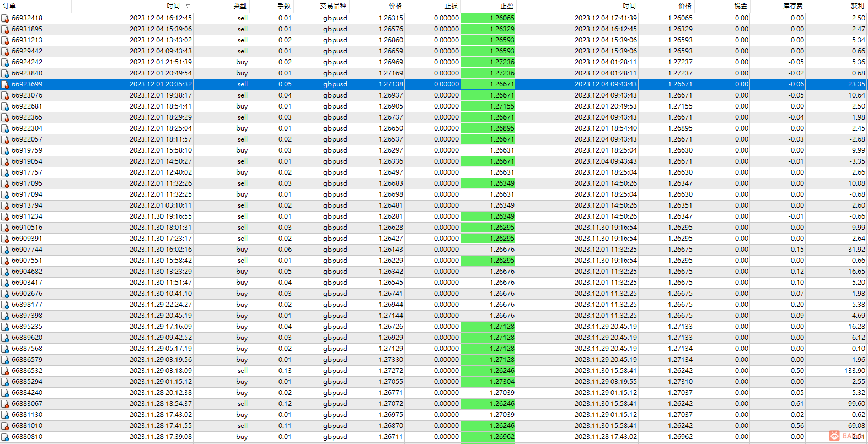868x444 pixels.
Task: Click the 止损 column header
Action: [x=451, y=6]
